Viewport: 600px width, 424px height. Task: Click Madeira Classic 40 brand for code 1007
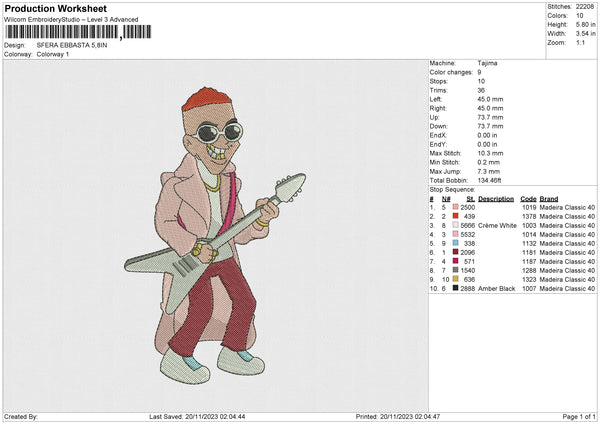(567, 288)
